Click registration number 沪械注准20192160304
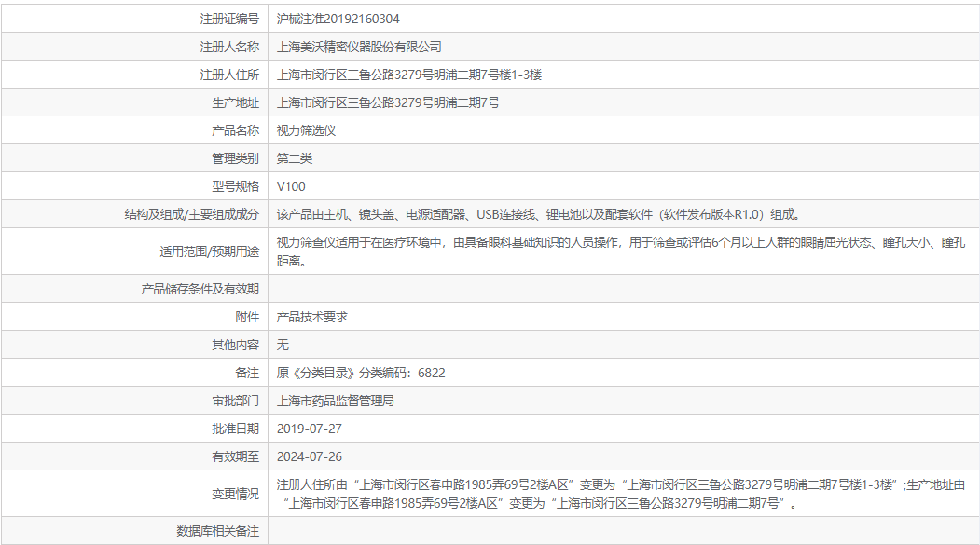 click(338, 19)
